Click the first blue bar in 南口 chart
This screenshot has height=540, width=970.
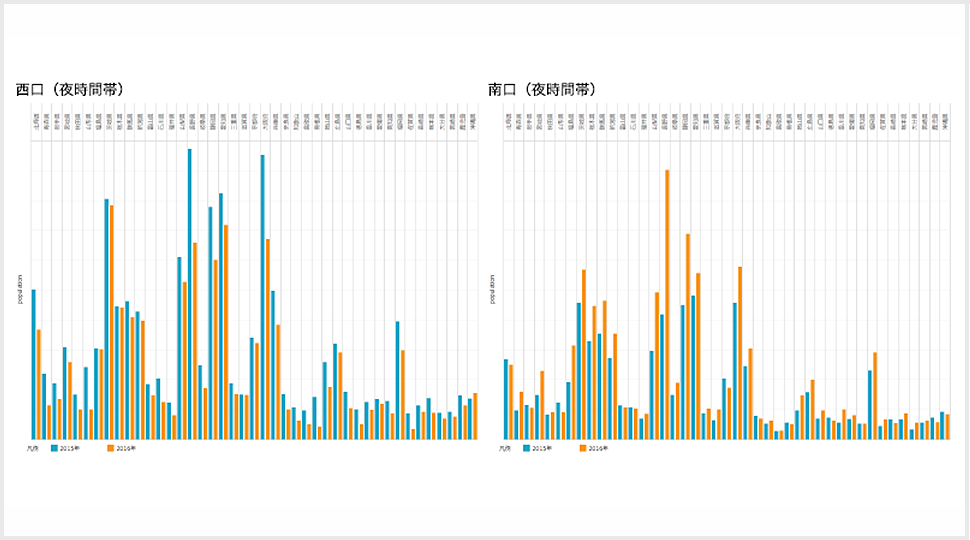click(x=506, y=398)
